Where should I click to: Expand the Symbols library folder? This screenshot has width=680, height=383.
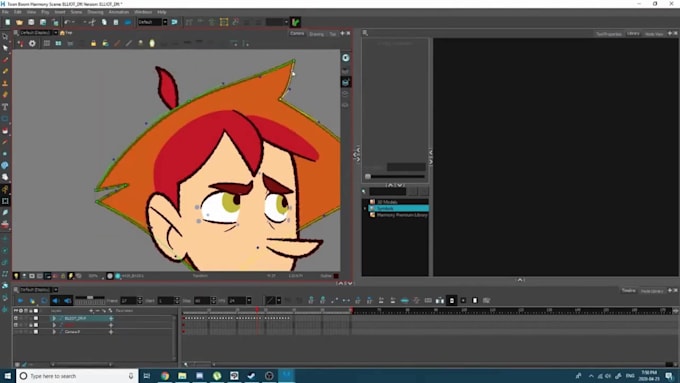tap(365, 209)
